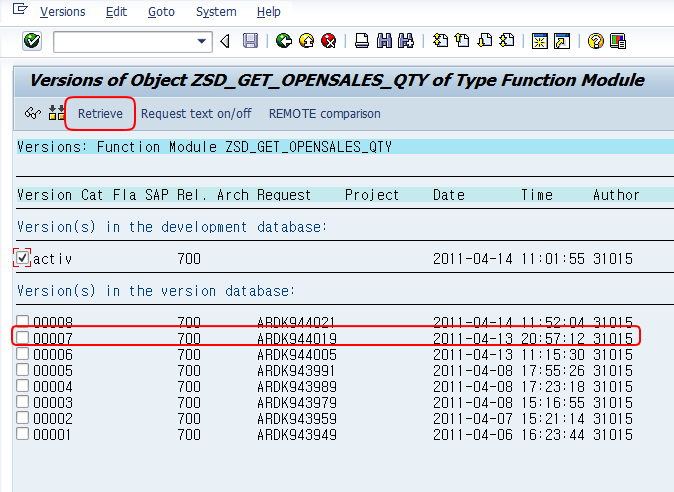Open the Goto menu

click(161, 12)
